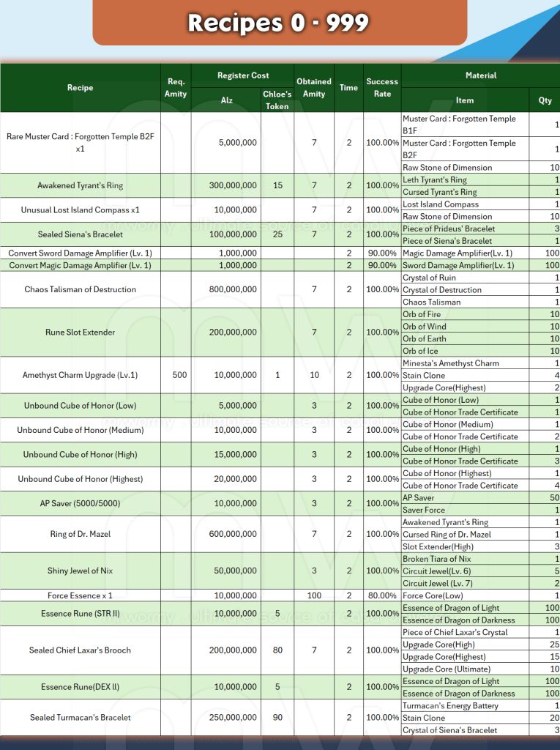The width and height of the screenshot is (560, 750).
Task: Click the Qty column header
Action: pos(545,100)
